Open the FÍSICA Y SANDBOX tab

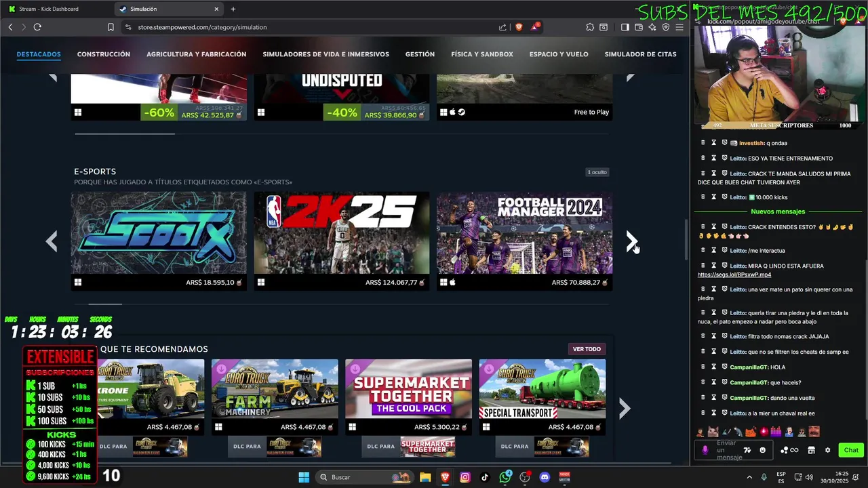click(x=482, y=54)
